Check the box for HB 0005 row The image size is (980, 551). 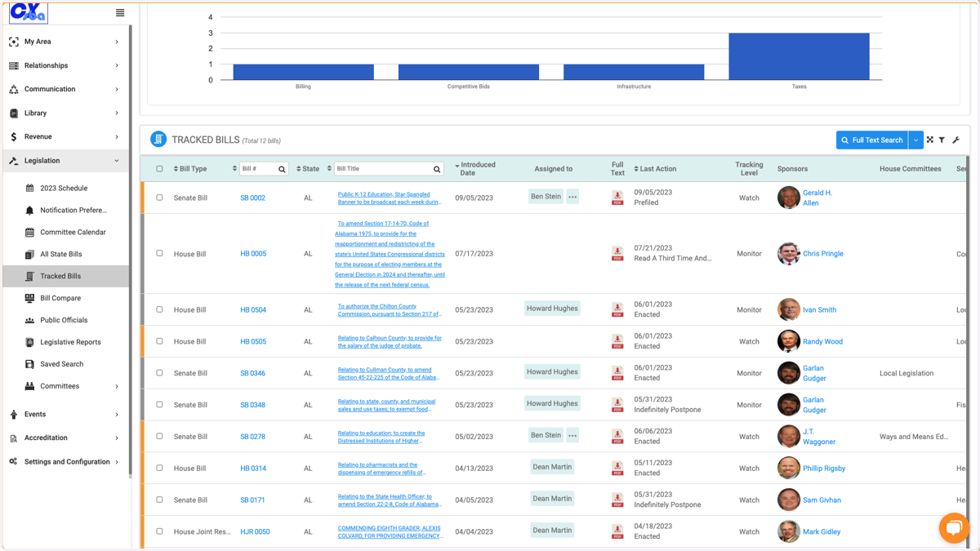(x=159, y=253)
